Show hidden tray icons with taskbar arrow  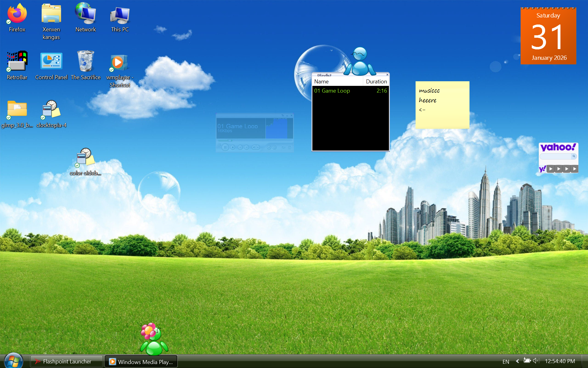click(517, 361)
